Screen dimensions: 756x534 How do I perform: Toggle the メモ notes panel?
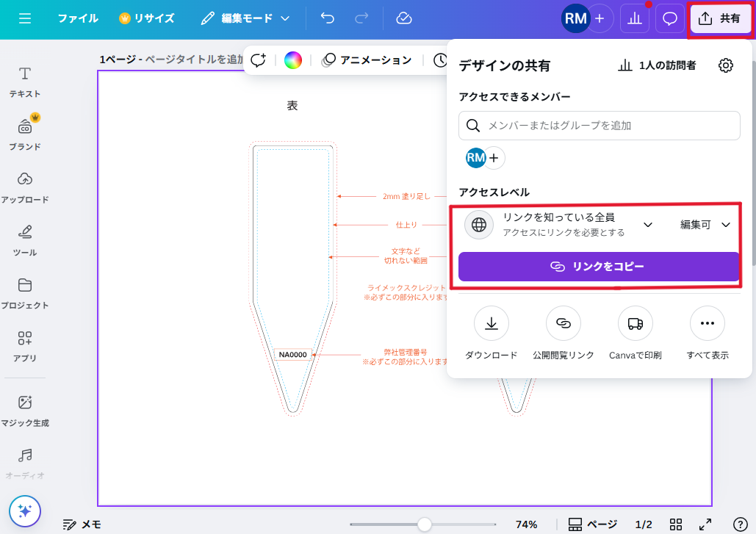pos(82,524)
